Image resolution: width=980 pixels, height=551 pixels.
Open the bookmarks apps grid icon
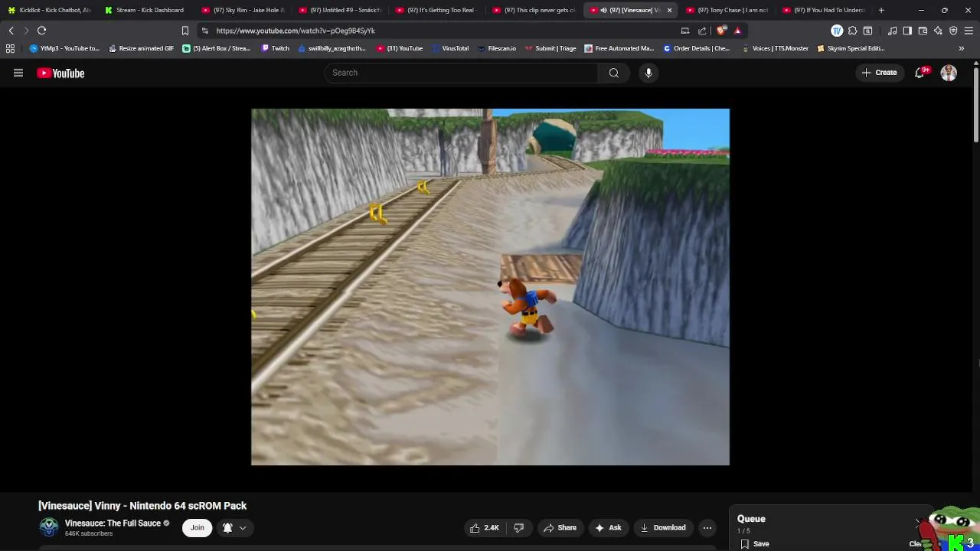tap(10, 48)
